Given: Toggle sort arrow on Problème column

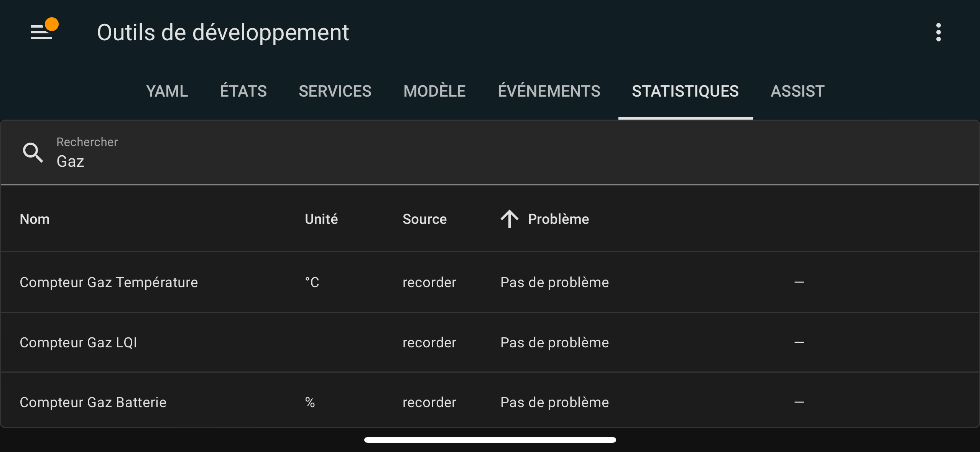Looking at the screenshot, I should (x=509, y=219).
